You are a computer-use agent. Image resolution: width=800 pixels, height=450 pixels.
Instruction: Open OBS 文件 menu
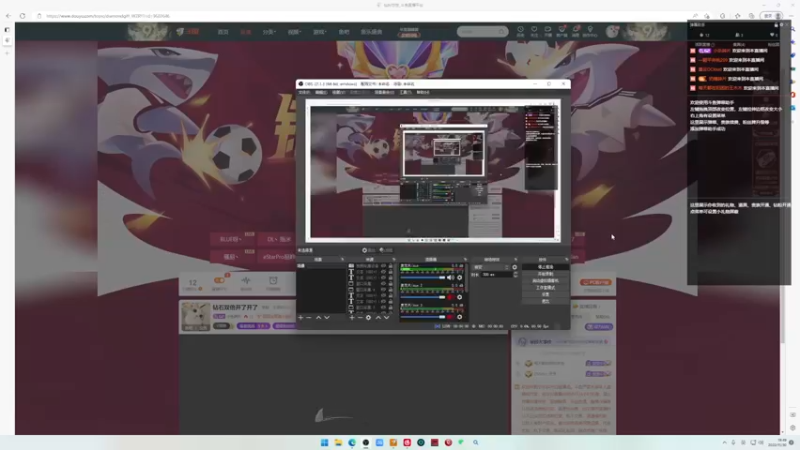(x=304, y=92)
